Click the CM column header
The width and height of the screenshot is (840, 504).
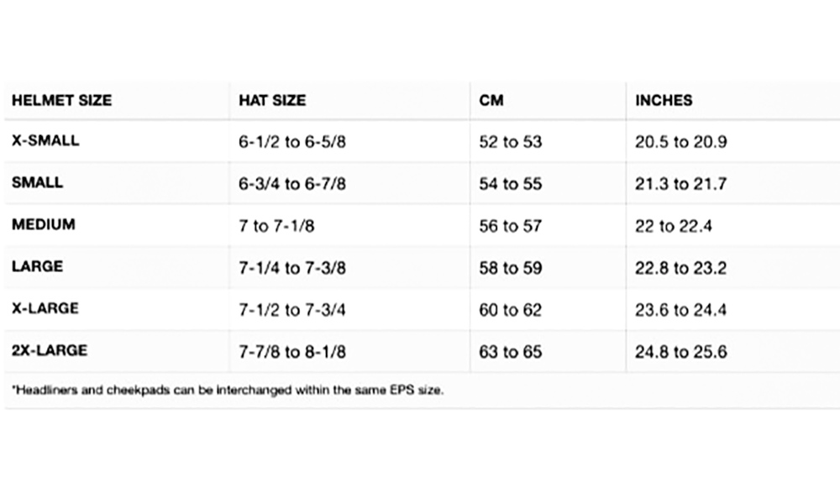coord(491,100)
